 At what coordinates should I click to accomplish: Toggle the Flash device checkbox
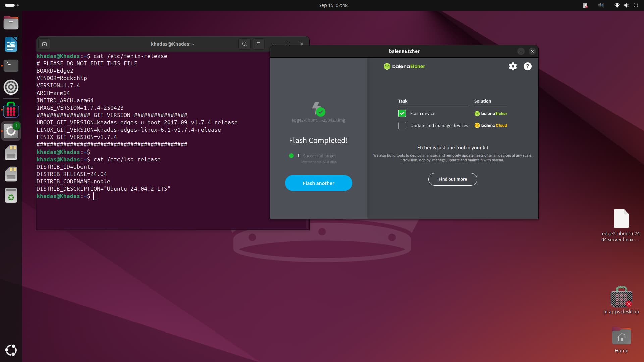pos(402,113)
